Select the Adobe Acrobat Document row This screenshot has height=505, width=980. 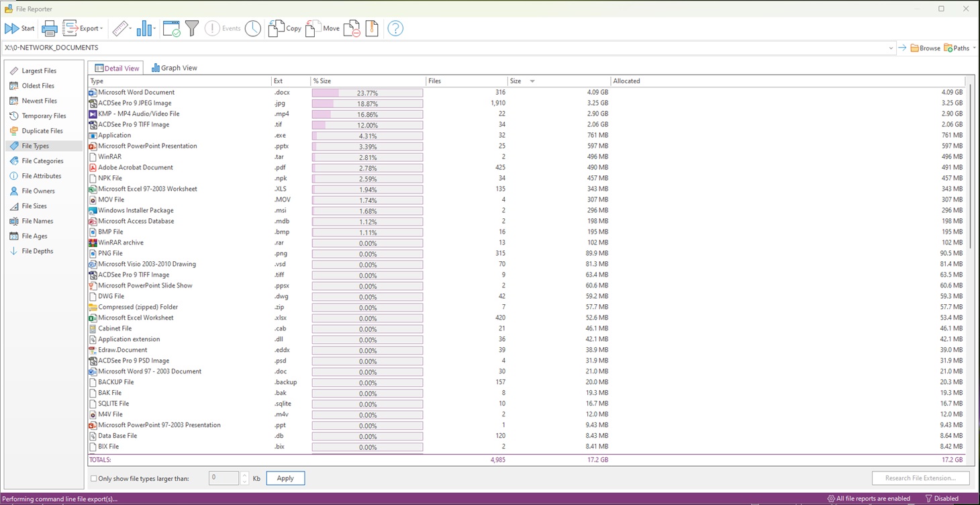[x=527, y=167]
